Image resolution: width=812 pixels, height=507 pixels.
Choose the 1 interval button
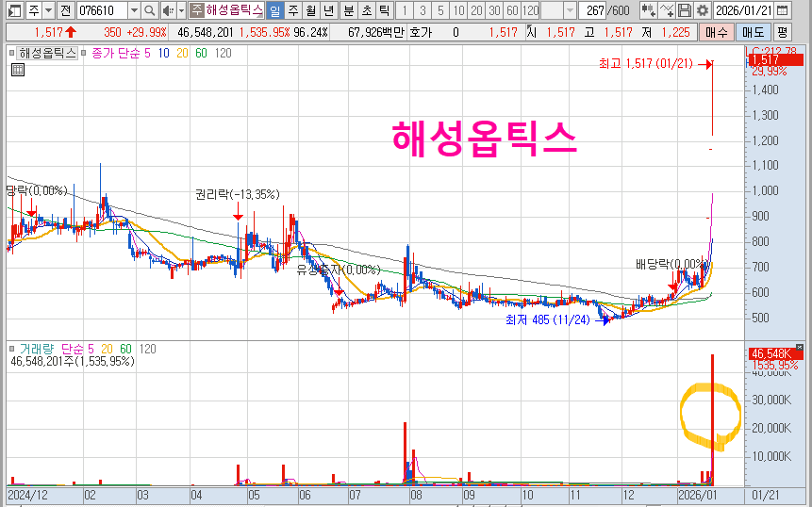click(405, 9)
